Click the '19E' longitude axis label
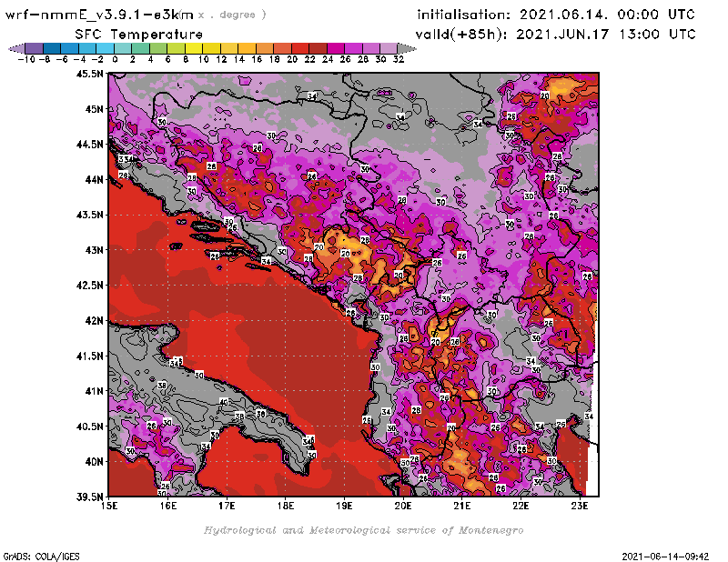 [345, 506]
